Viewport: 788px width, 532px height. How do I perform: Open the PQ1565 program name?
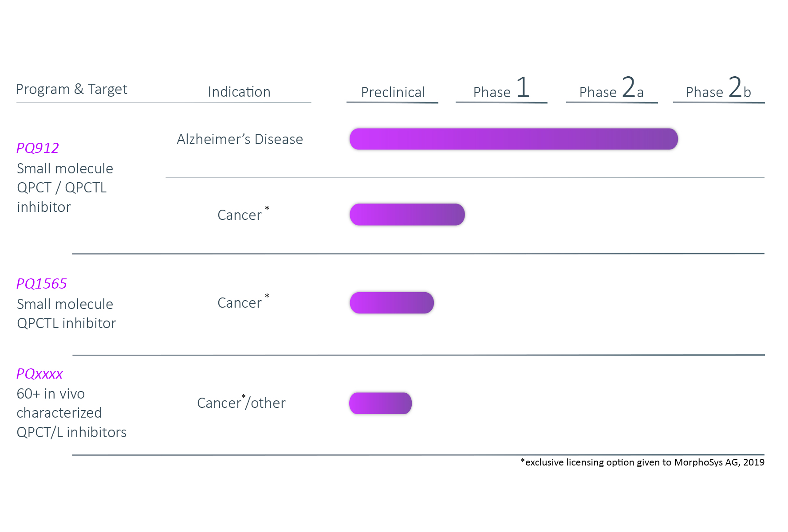(x=42, y=284)
